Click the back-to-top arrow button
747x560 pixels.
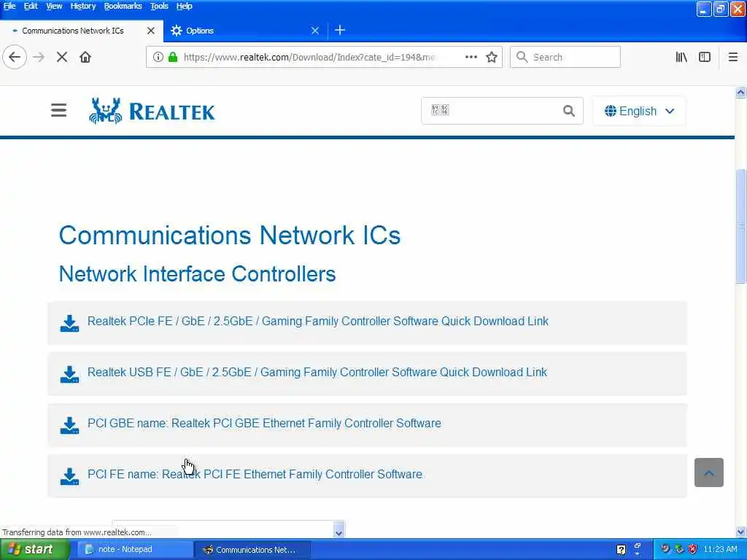click(x=708, y=472)
